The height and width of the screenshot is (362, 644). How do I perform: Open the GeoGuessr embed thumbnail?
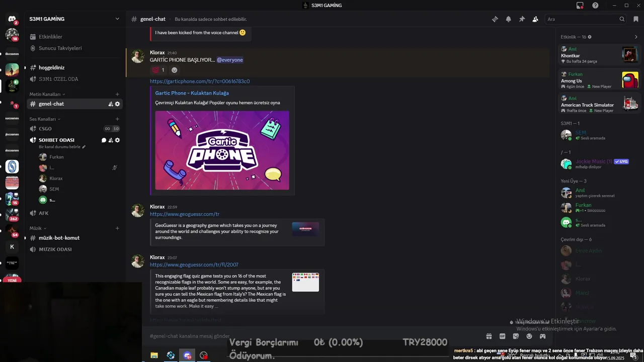pos(305,229)
